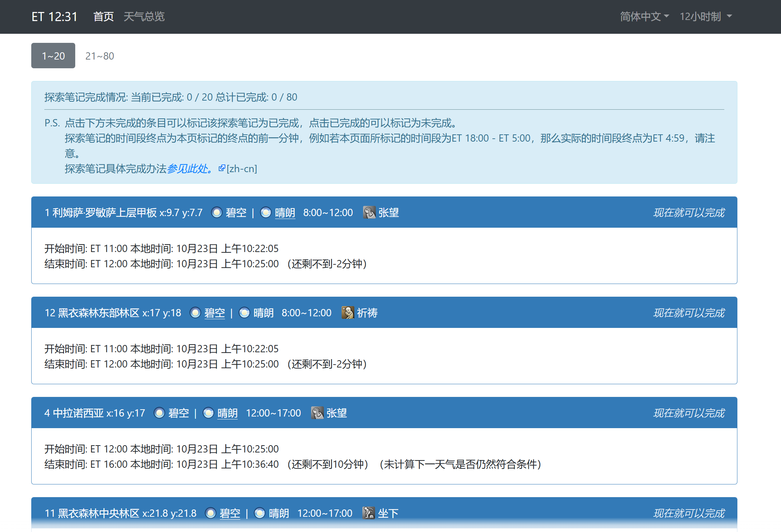Image resolution: width=781 pixels, height=532 pixels.
Task: Click 现在就可以完成 status in entry 4
Action: pos(689,413)
